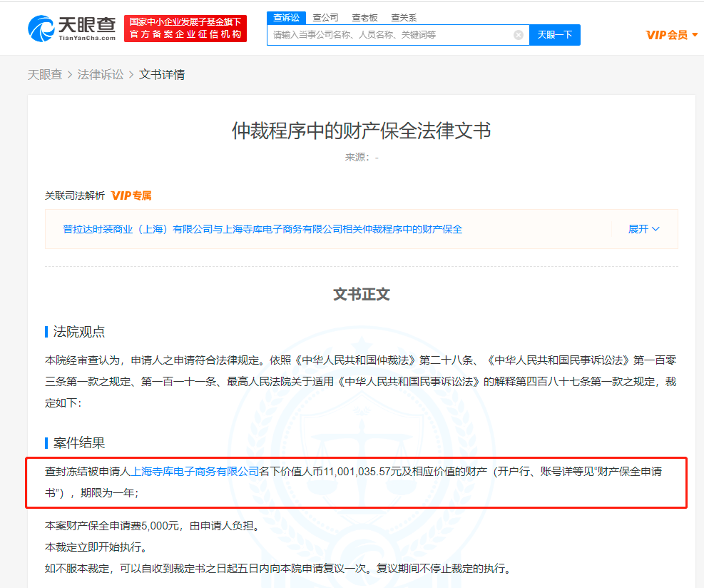The image size is (704, 588).
Task: Click the 文书正文 section heading
Action: (x=362, y=294)
